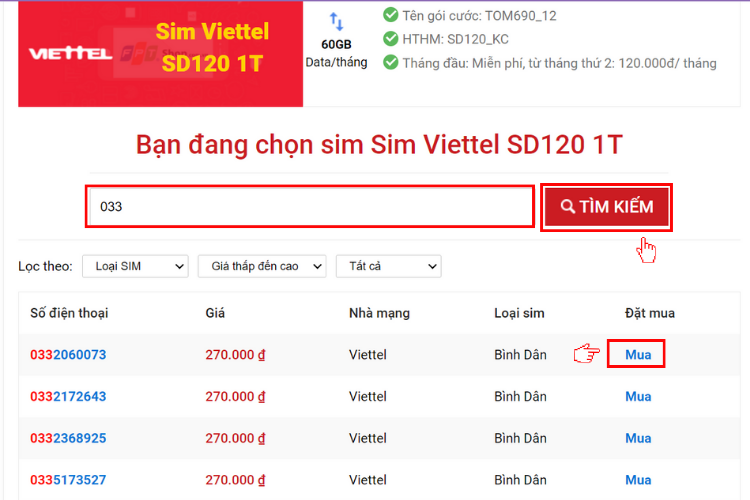
Task: Select phone number 0332172643
Action: [68, 396]
